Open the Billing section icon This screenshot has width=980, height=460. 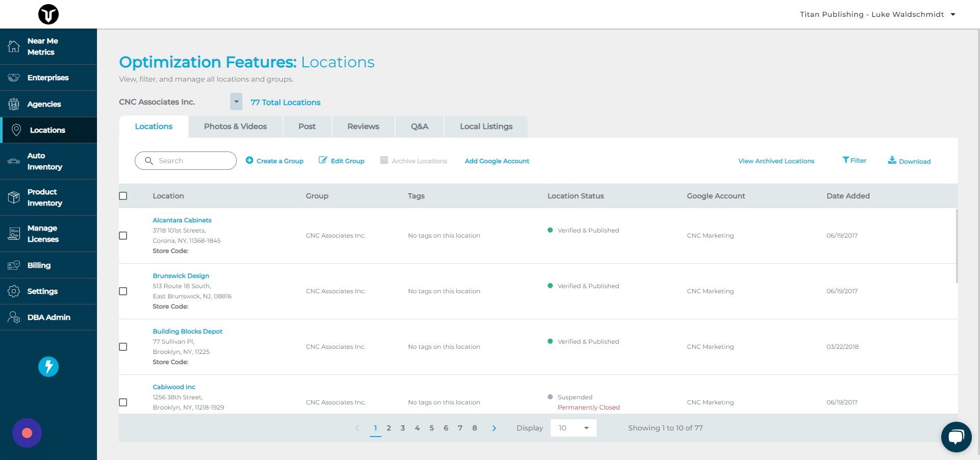click(14, 265)
